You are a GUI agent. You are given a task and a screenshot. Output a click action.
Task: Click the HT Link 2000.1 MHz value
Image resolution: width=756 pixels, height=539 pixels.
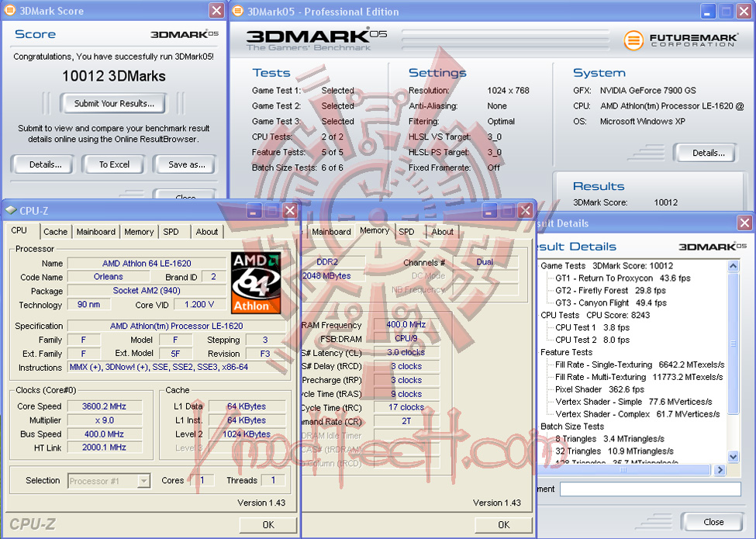(104, 448)
